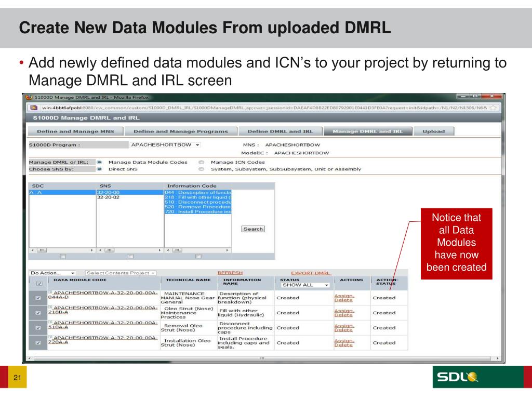Screen dimensions: 532x399
Task: Uncheck the row checkbox for 720A-A module
Action: point(38,343)
